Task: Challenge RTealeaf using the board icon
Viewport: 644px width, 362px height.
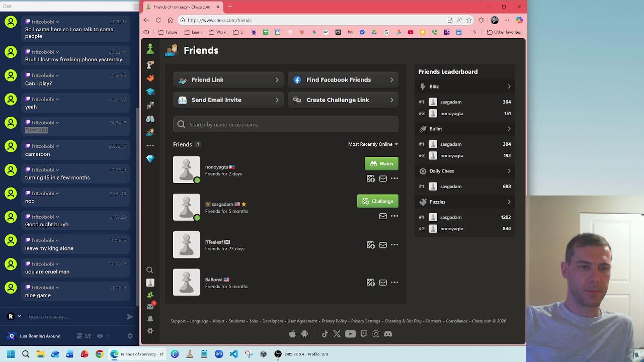Action: 371,245
